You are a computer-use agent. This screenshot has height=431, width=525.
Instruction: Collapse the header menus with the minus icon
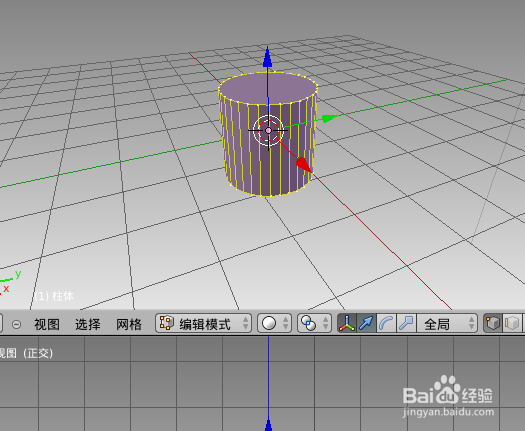pos(16,324)
